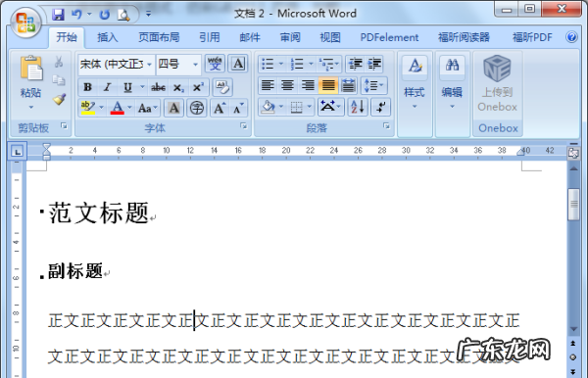Open Word help
The width and height of the screenshot is (588, 378).
(x=571, y=37)
